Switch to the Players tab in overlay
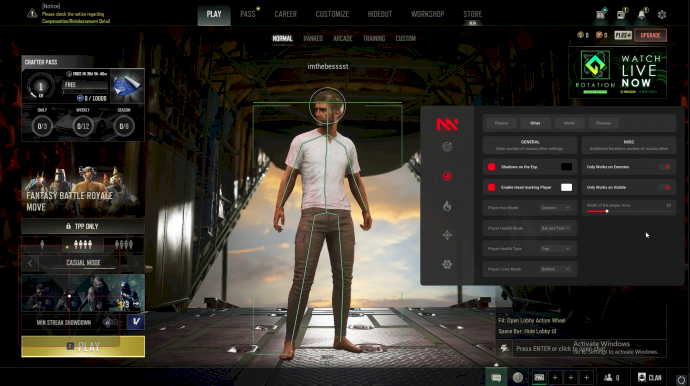This screenshot has width=690, height=386. [501, 123]
